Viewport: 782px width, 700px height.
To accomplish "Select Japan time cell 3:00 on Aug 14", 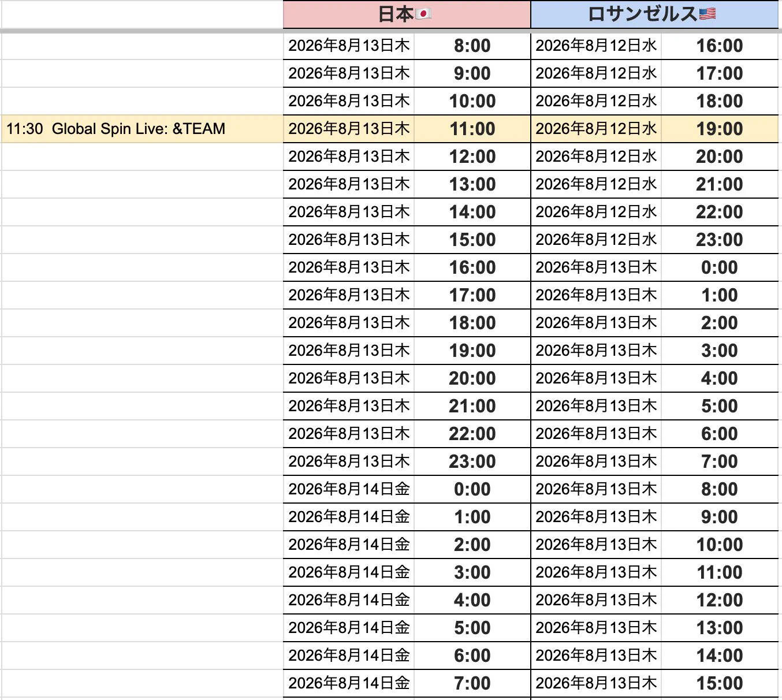I will point(472,572).
